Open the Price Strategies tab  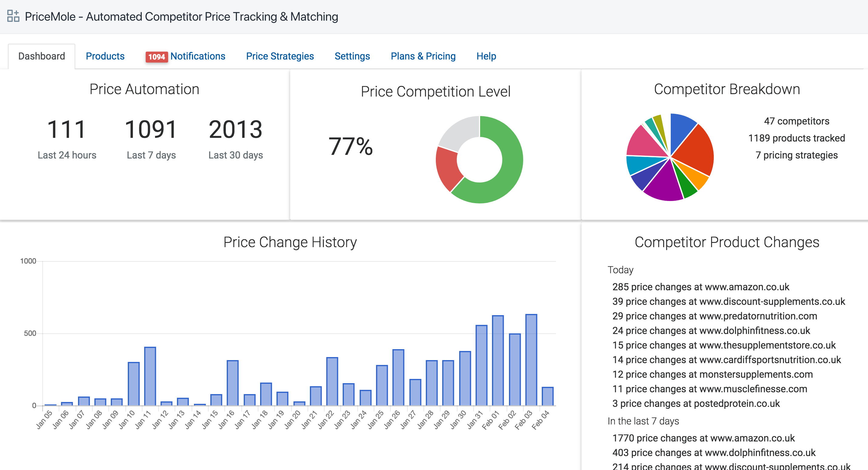280,56
